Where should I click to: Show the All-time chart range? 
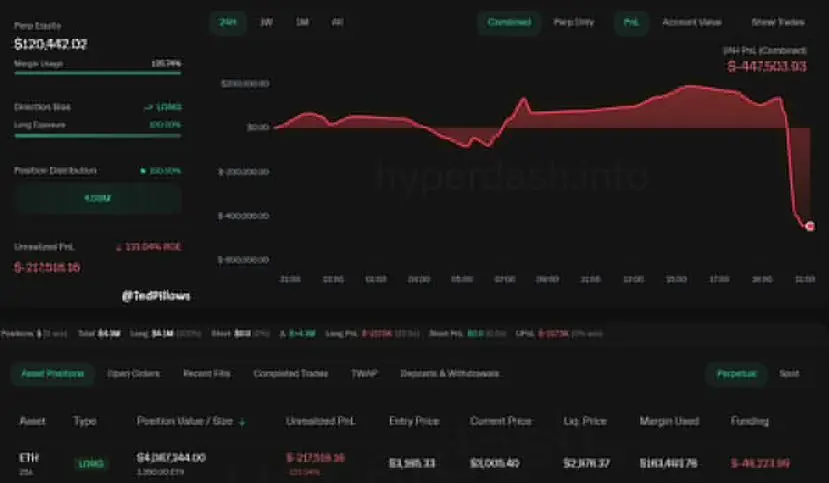click(x=337, y=22)
